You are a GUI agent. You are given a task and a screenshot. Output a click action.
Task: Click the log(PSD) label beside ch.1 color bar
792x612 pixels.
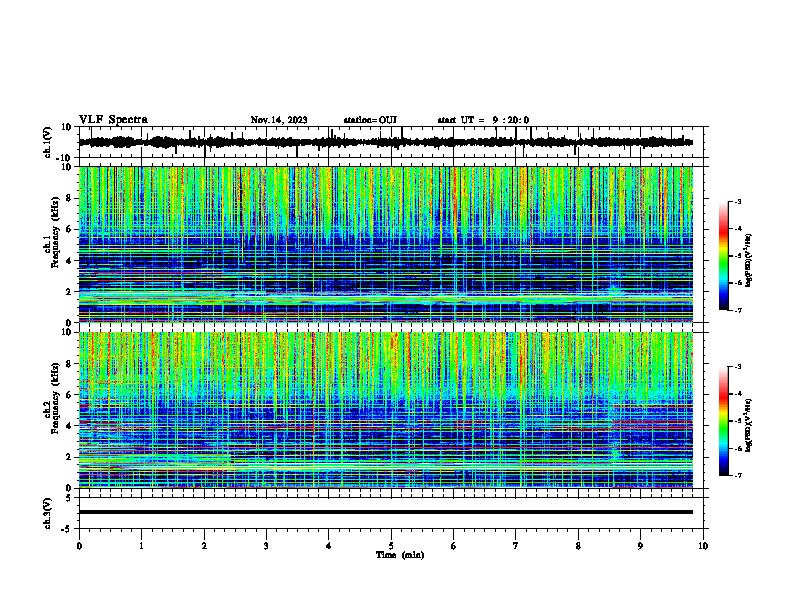pos(749,261)
